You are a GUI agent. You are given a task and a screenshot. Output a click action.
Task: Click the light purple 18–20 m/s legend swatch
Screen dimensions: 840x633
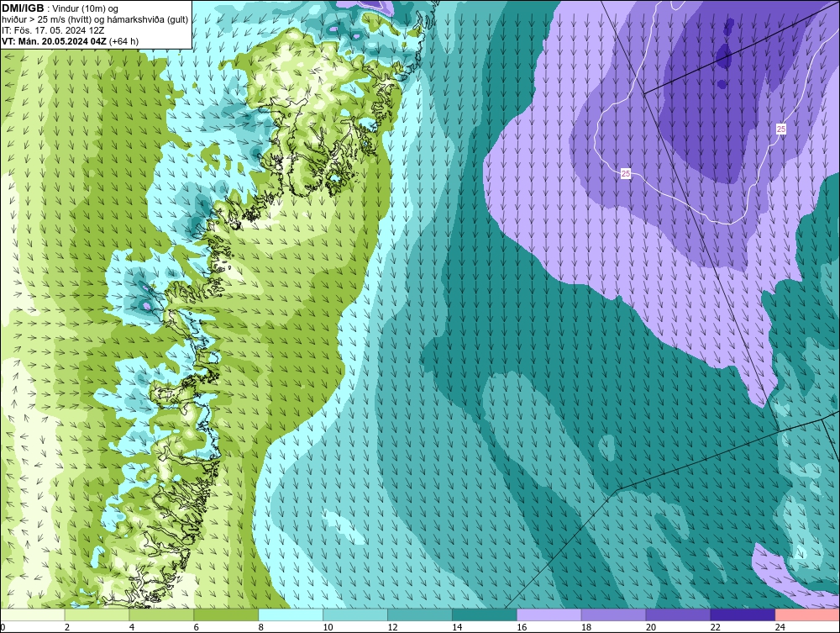pos(613,615)
